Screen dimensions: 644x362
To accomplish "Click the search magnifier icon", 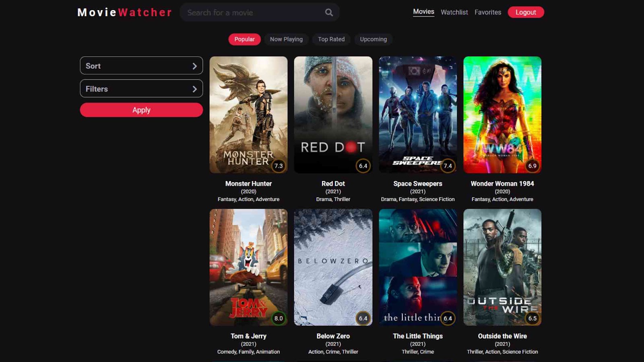I will point(329,12).
